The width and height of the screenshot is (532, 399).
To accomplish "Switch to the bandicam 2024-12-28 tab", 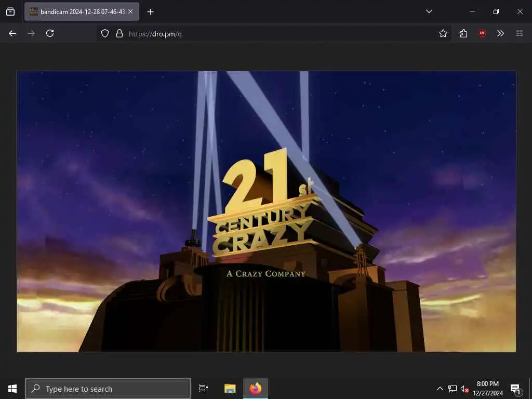I will (82, 12).
